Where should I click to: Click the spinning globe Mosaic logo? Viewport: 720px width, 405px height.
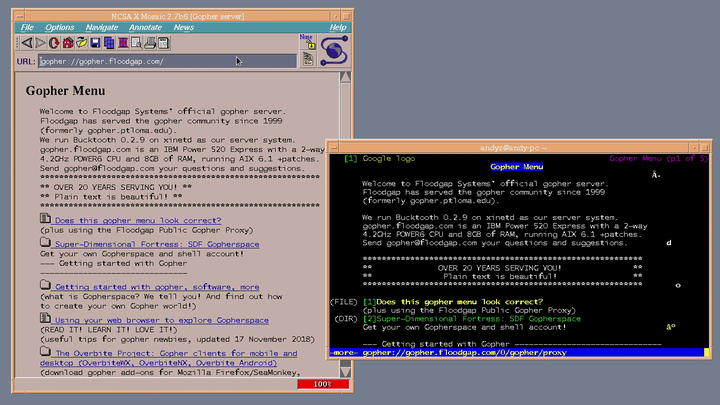[x=334, y=49]
